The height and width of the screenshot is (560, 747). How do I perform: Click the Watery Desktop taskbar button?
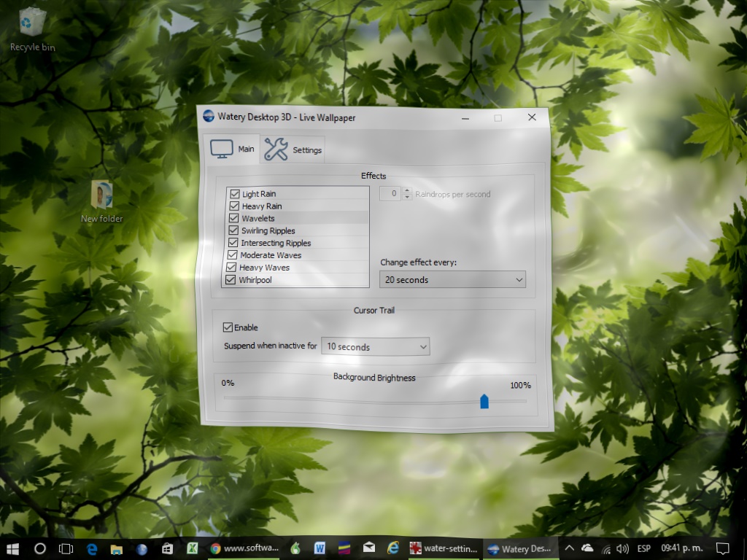tap(519, 548)
